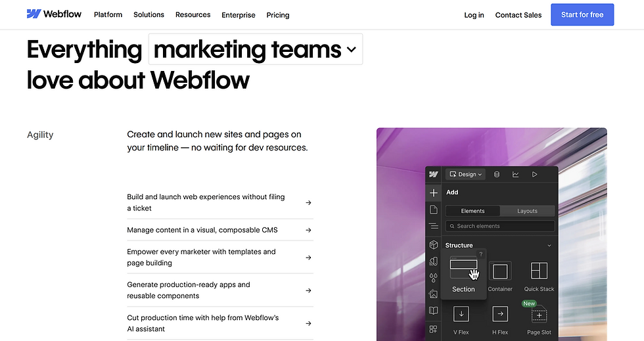Click the 'Create and launch new sites' paragraph

[x=218, y=141]
